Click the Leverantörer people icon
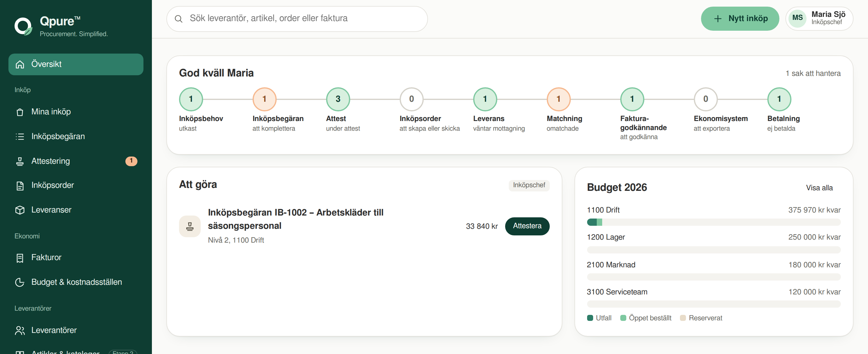868x354 pixels. click(20, 331)
